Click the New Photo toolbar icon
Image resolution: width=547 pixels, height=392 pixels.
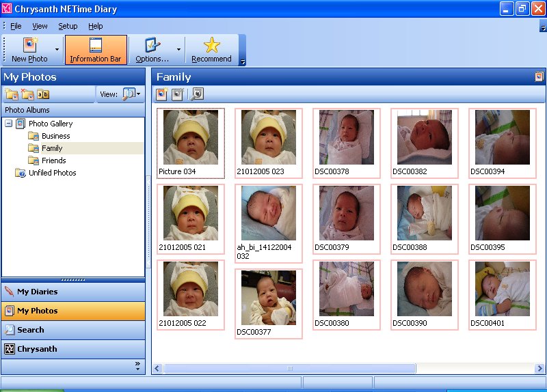point(30,45)
